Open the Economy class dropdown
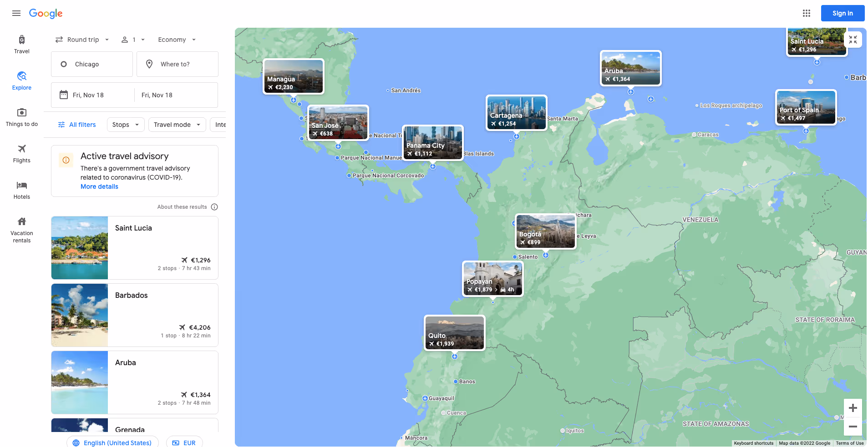 coord(177,40)
